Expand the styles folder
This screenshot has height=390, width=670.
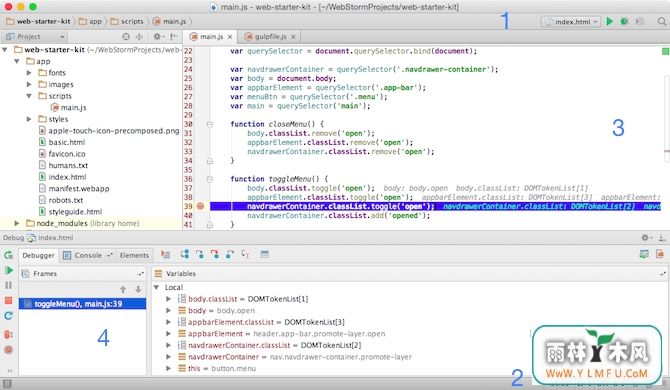(29, 119)
